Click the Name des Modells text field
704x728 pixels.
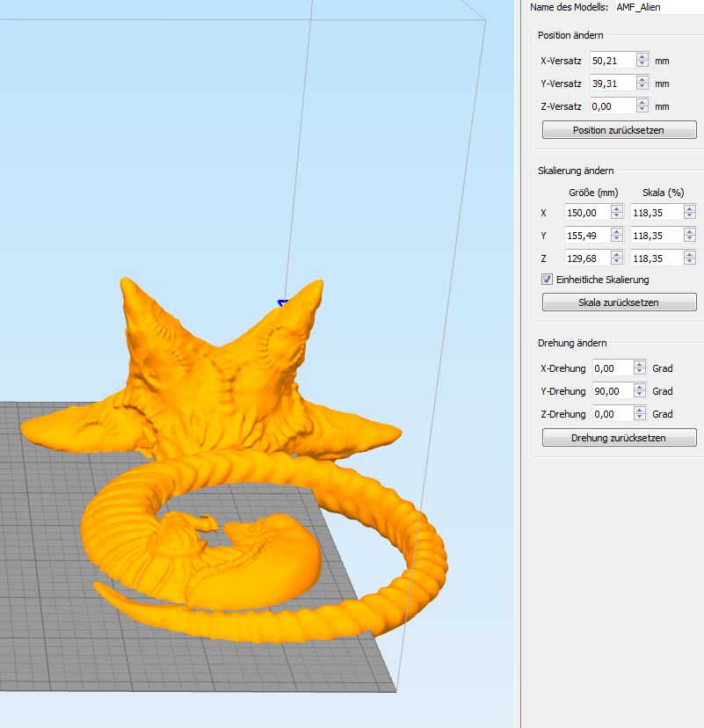click(659, 7)
